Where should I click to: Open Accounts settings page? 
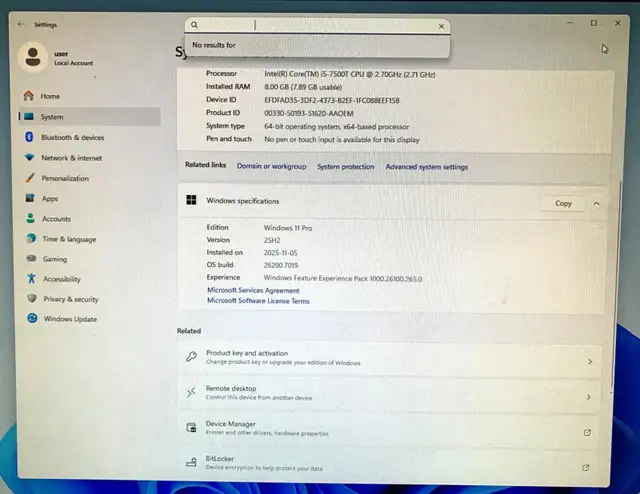(x=90, y=219)
